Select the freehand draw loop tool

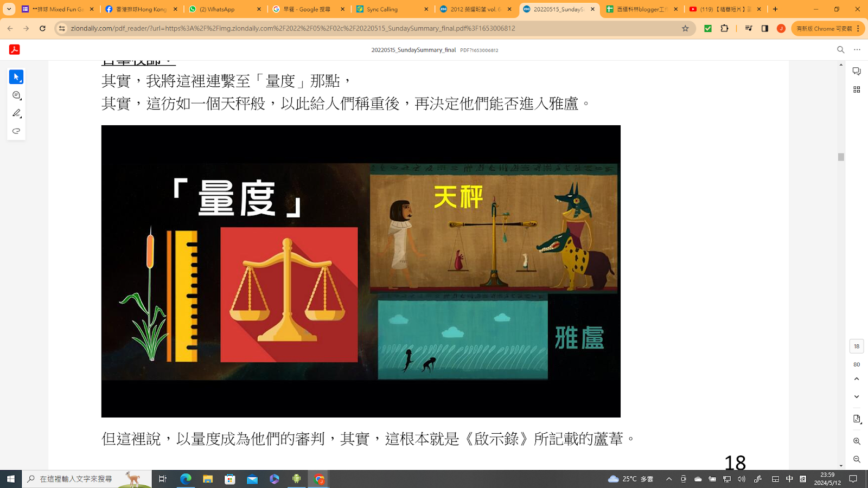16,131
